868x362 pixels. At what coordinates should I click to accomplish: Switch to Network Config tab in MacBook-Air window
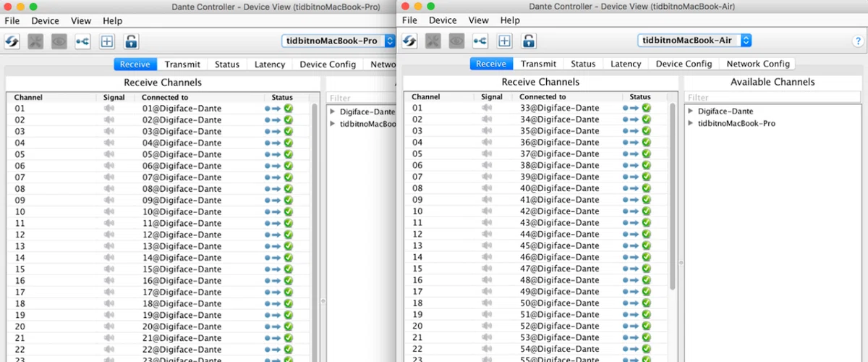point(758,64)
